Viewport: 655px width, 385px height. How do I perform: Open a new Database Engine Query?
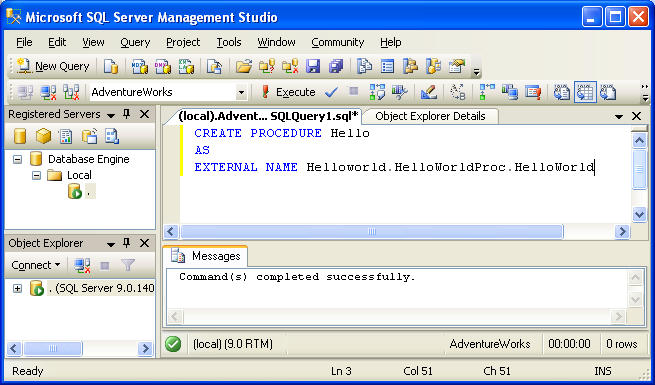click(111, 66)
